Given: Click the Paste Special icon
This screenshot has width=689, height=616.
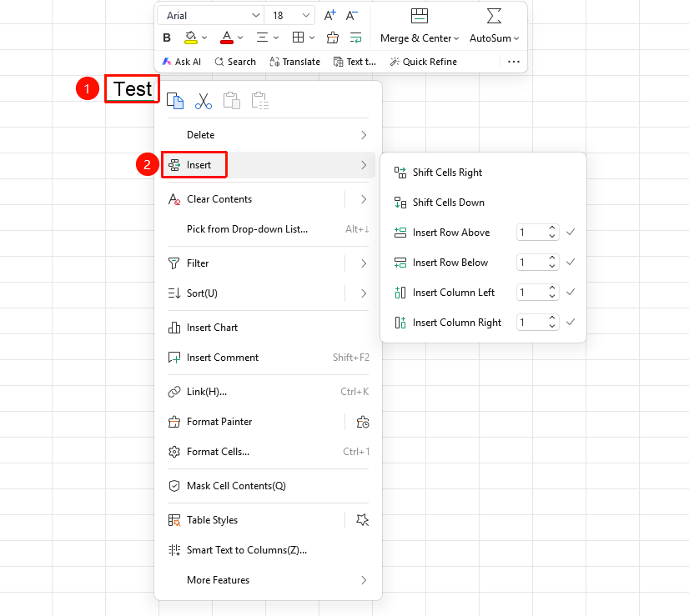Looking at the screenshot, I should click(x=259, y=101).
